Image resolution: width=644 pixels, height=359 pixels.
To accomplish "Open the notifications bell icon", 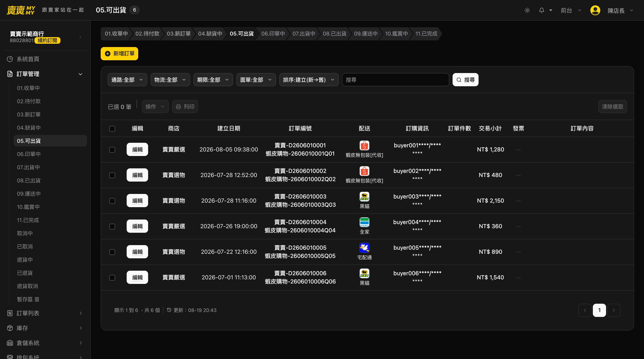I will pyautogui.click(x=541, y=10).
